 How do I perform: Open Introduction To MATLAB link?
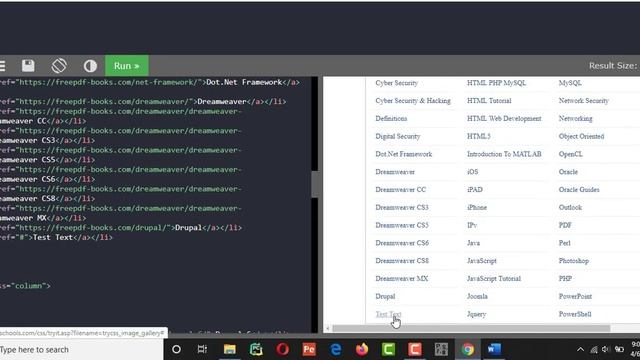504,154
